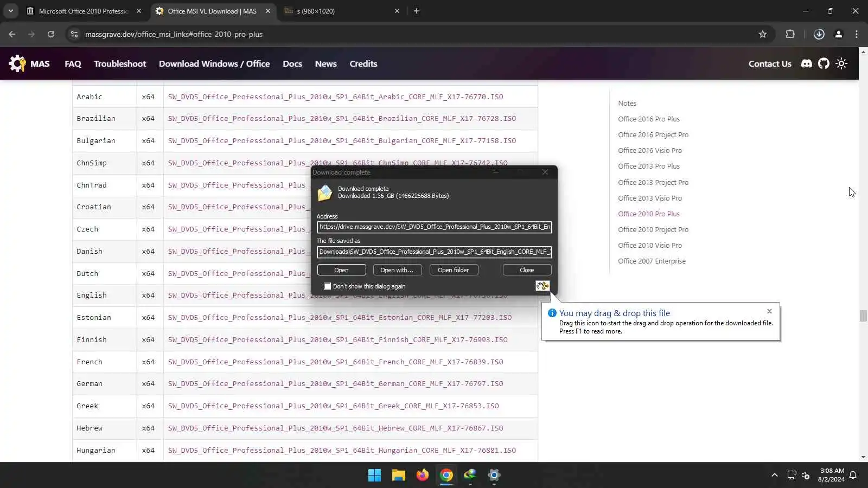
Task: Click the Open with... button
Action: tap(397, 270)
